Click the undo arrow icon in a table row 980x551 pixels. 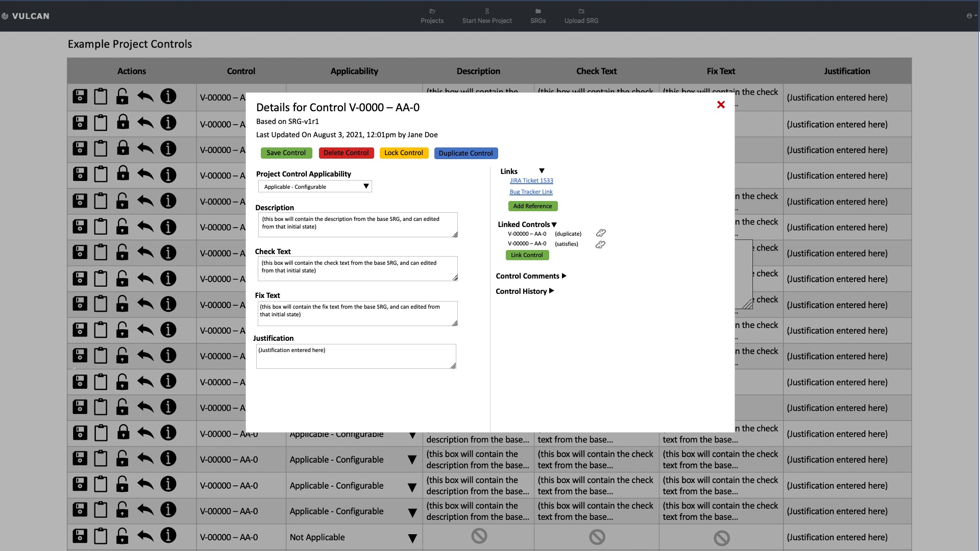click(x=145, y=96)
